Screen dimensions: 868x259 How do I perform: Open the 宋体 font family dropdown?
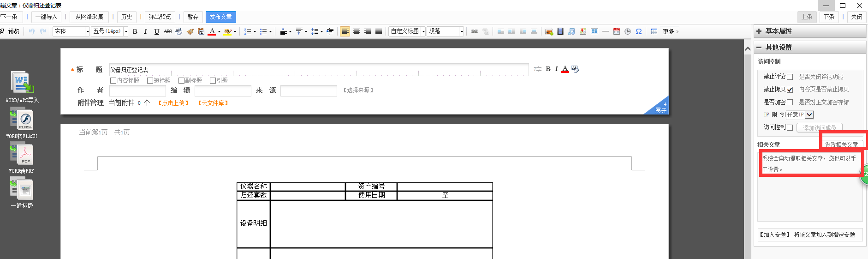pos(87,31)
